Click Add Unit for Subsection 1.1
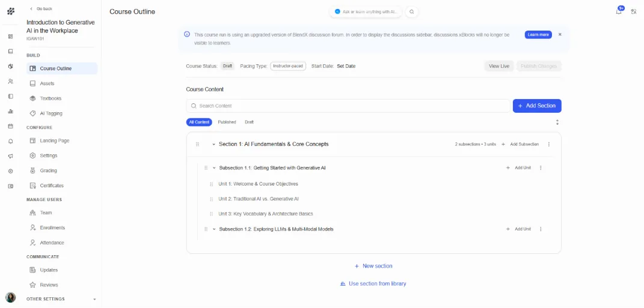The width and height of the screenshot is (644, 308). coord(519,168)
